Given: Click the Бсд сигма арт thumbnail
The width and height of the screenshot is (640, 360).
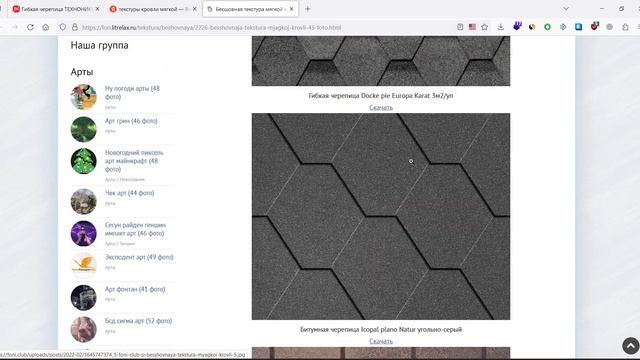Looking at the screenshot, I should 84,329.
